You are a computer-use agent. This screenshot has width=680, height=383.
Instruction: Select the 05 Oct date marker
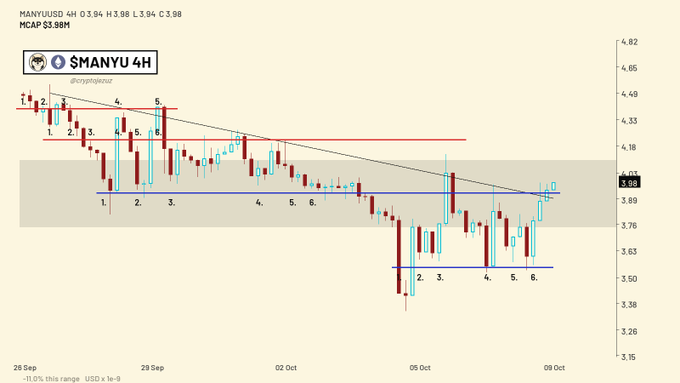[x=420, y=368]
